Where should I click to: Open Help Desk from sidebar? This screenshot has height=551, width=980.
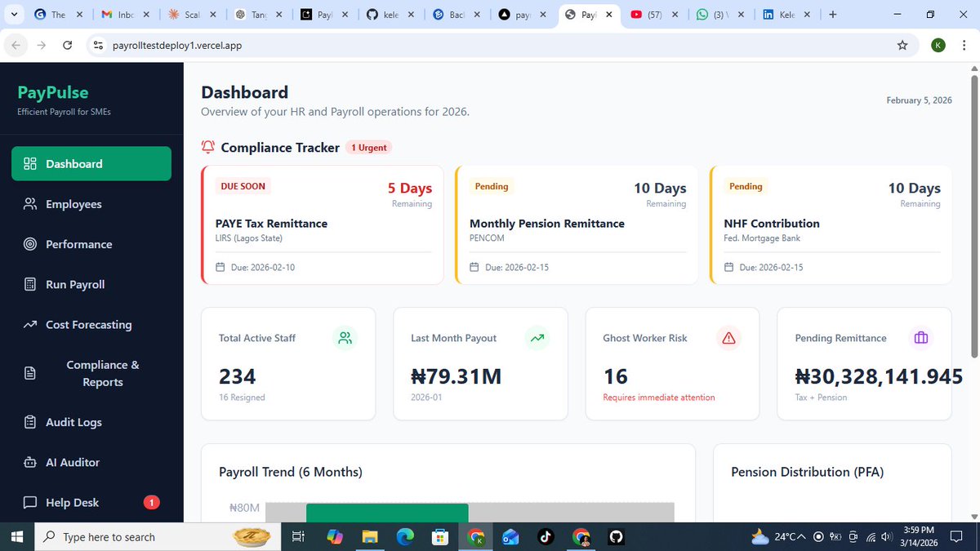[91, 502]
